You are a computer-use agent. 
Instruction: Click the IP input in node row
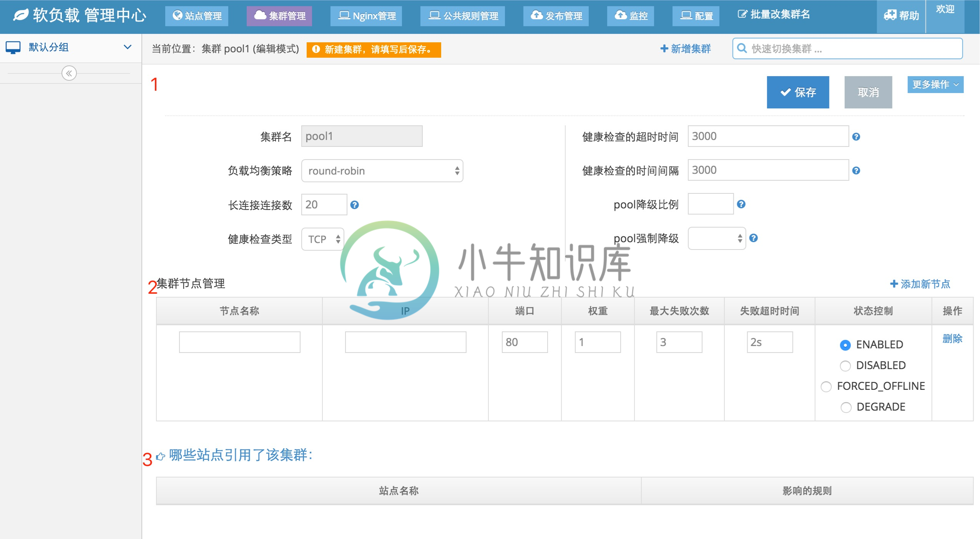[x=405, y=342]
